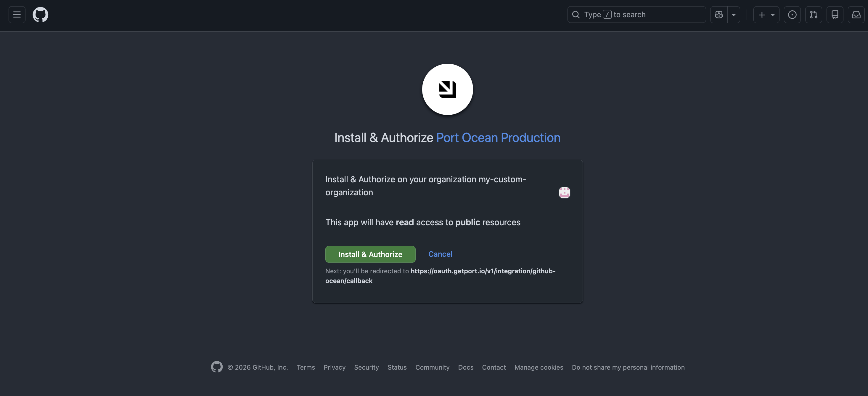Open the Notifications inbox icon
868x396 pixels.
pyautogui.click(x=856, y=15)
